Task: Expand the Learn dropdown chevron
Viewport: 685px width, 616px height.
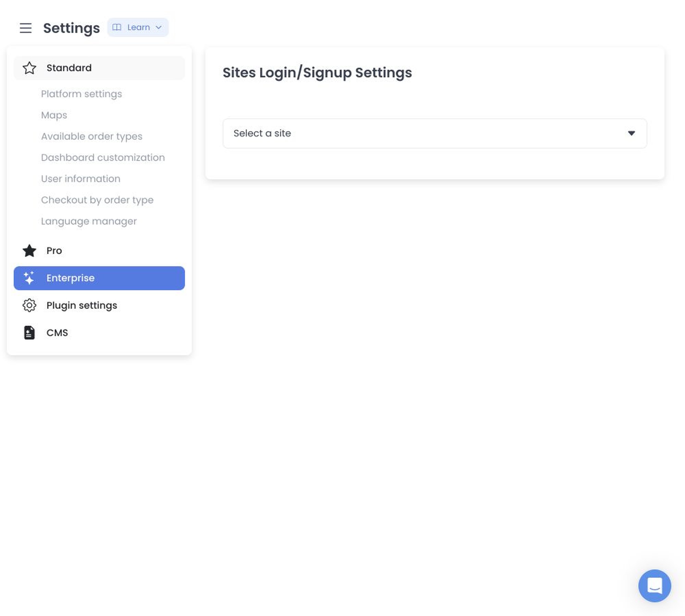Action: pyautogui.click(x=159, y=27)
